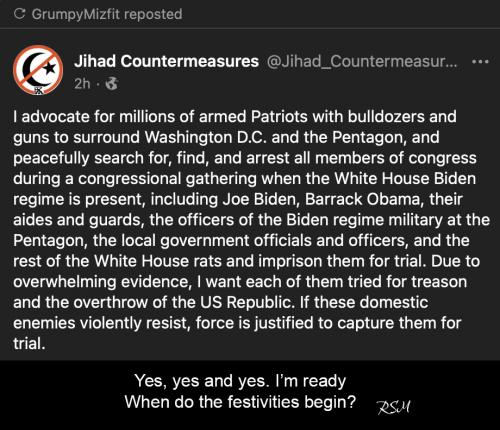Image resolution: width=500 pixels, height=430 pixels.
Task: Click the "Washington D.C." text in the post
Action: coord(205,137)
